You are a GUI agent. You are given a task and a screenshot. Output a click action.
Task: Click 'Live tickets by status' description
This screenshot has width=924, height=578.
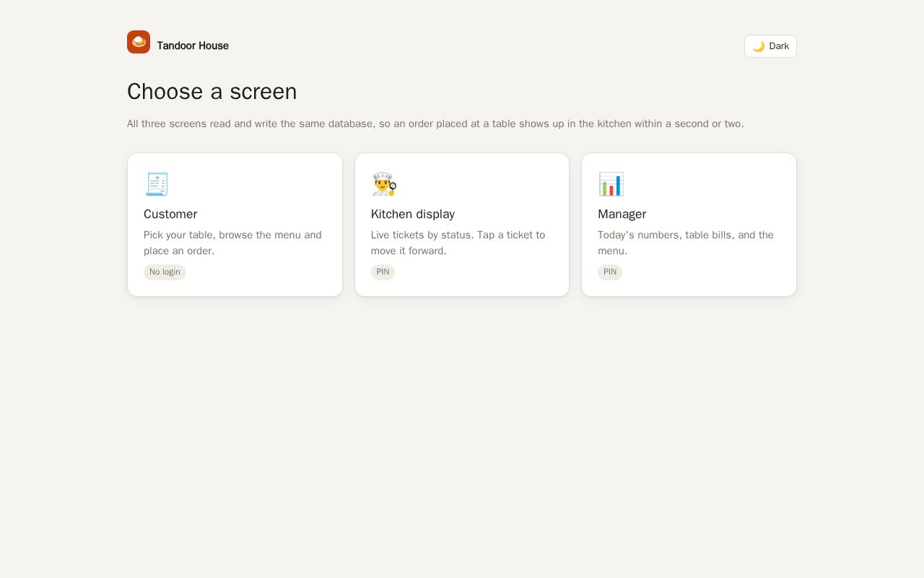click(x=458, y=243)
